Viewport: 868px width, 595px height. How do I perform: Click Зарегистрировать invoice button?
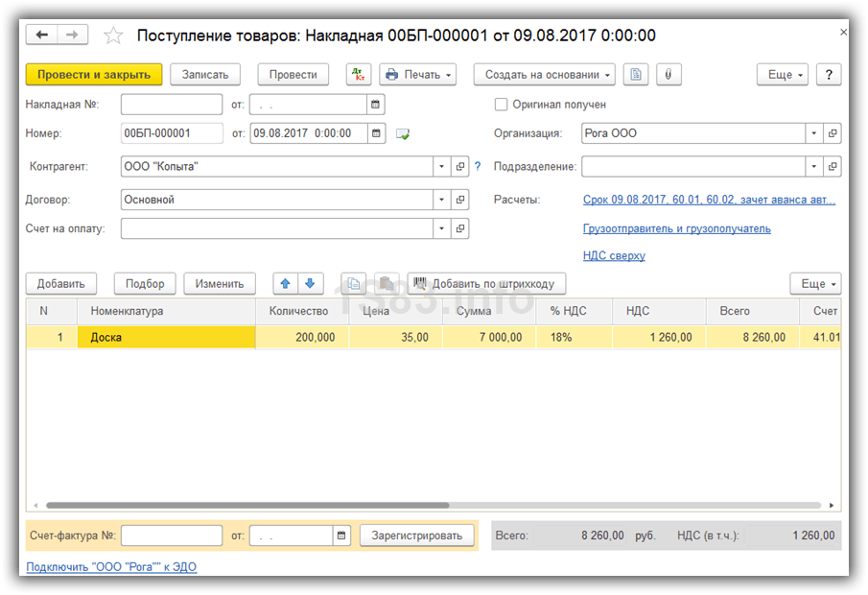click(417, 535)
